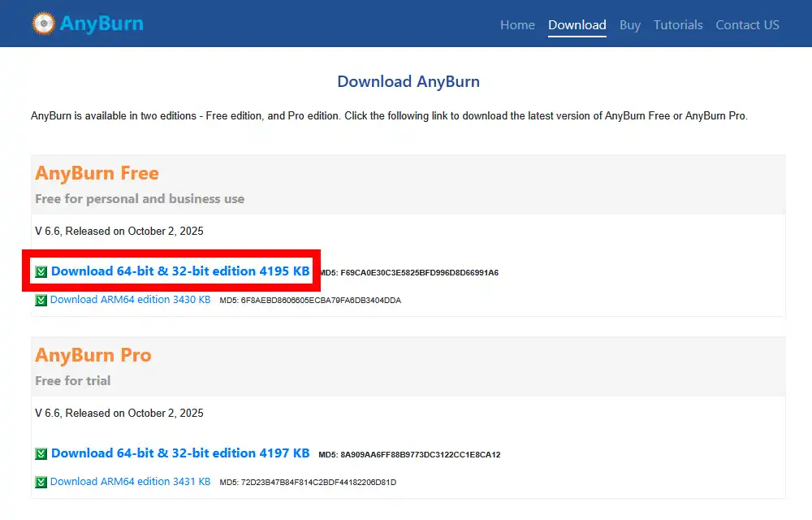Click the green icon next to Pro ARM64 edition
Viewport: 812px width, 520px height.
pyautogui.click(x=41, y=482)
